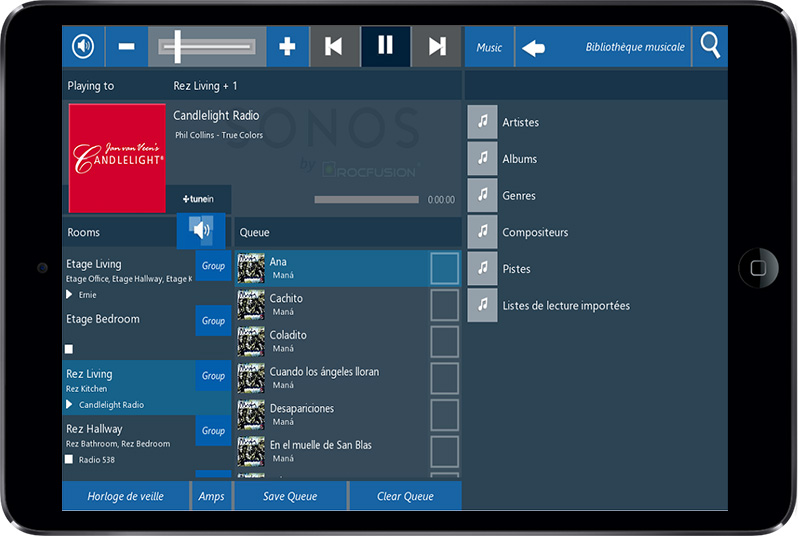This screenshot has width=800, height=536.
Task: Open search with the magnifier icon
Action: 710,46
